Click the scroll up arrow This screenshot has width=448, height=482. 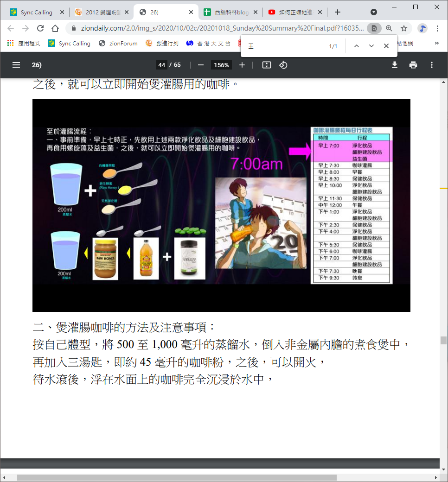click(x=443, y=82)
